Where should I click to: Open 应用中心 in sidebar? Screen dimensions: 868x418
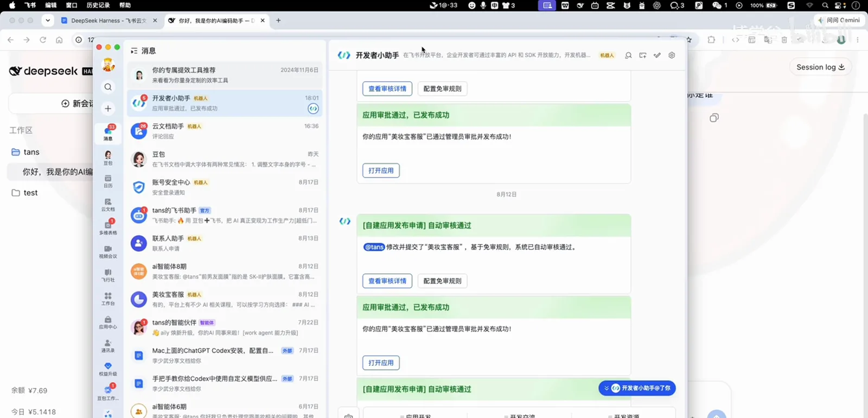(108, 322)
